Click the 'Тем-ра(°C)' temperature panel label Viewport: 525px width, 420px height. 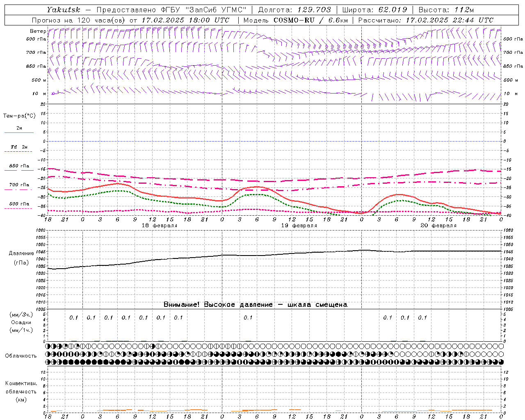coord(19,116)
